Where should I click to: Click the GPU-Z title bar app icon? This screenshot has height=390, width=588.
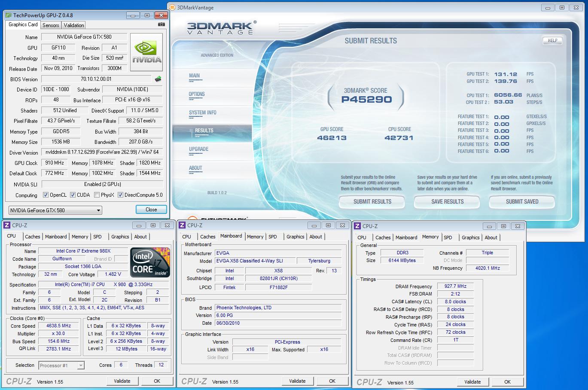point(9,15)
